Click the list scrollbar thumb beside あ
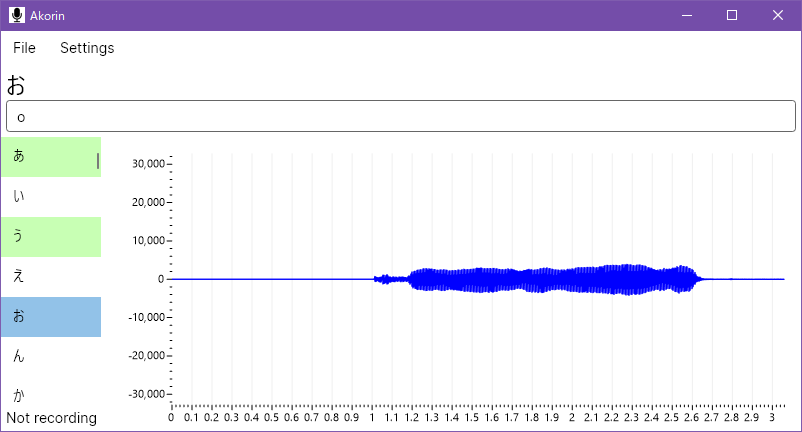 tap(98, 161)
